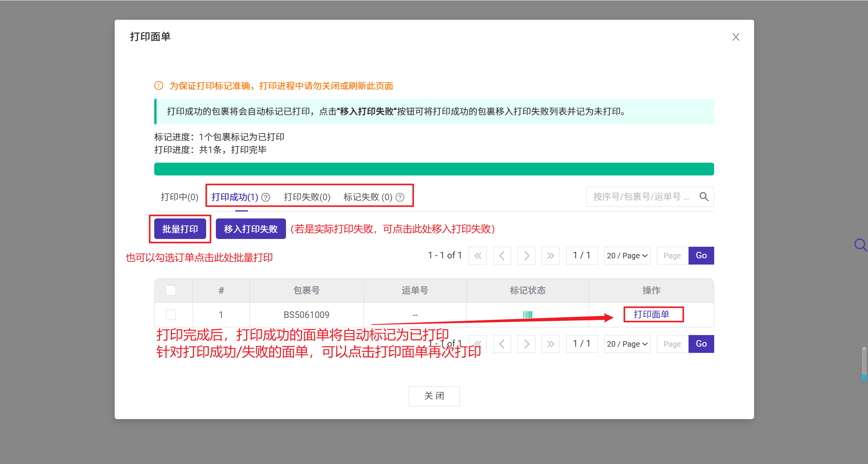Toggle the select-all checkbox in the table header

point(171,290)
